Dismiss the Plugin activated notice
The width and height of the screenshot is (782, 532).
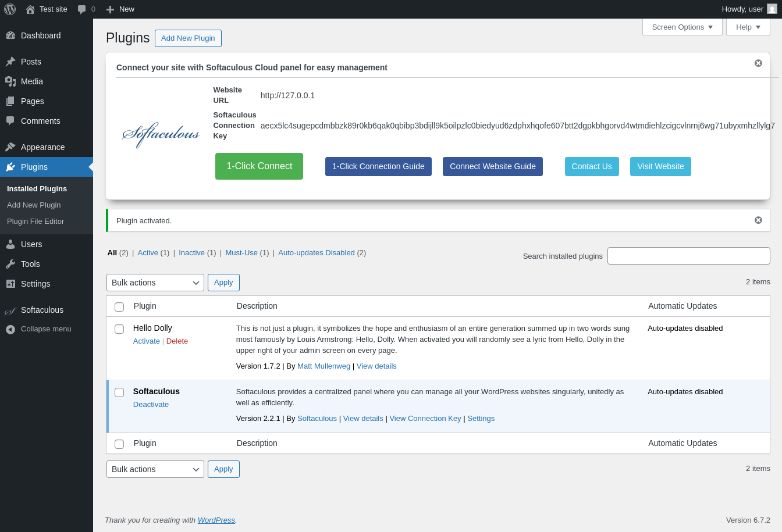tap(758, 220)
